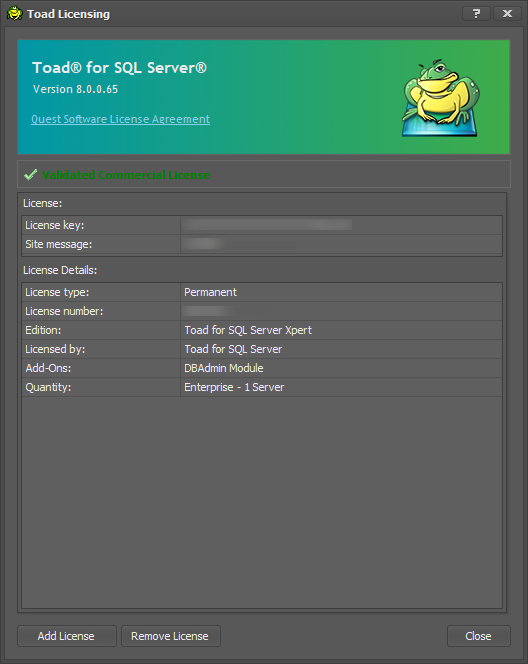This screenshot has height=664, width=528.
Task: Click the 'Permanent' license type value
Action: point(210,292)
